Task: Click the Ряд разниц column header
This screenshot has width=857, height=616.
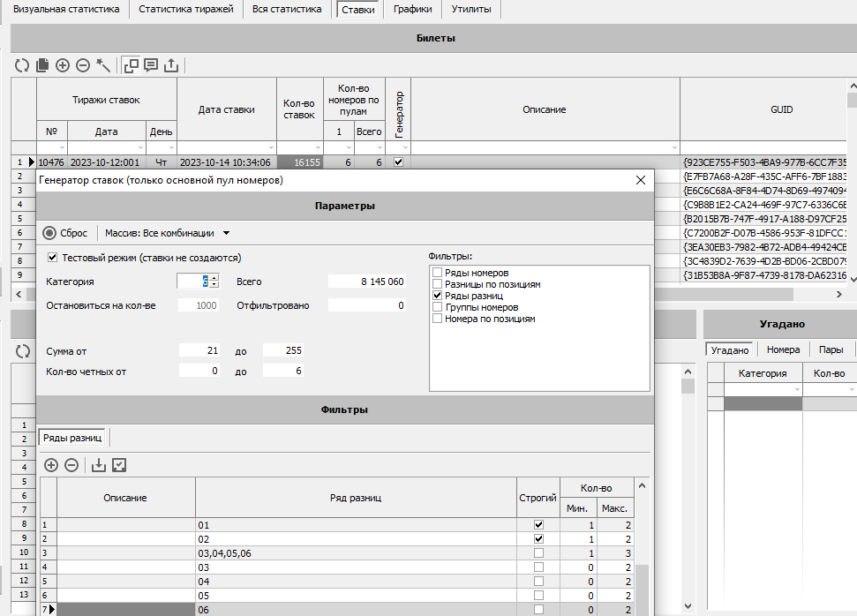Action: pos(356,498)
